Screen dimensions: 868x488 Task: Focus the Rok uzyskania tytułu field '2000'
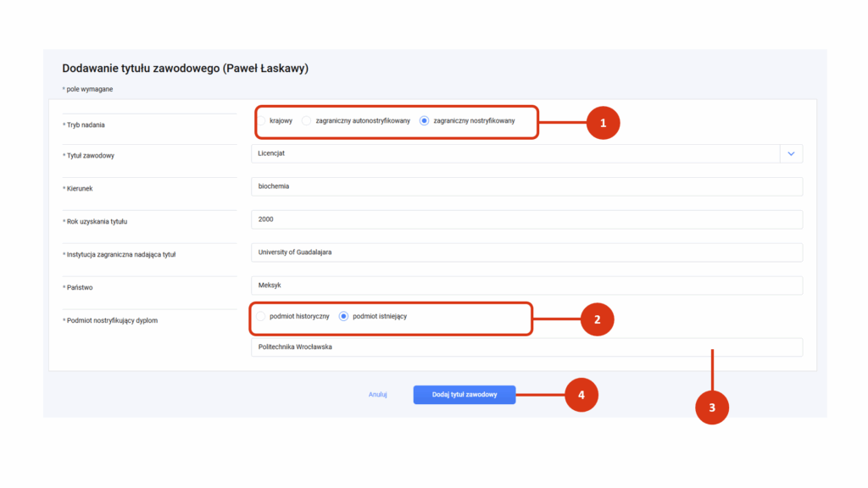click(527, 219)
